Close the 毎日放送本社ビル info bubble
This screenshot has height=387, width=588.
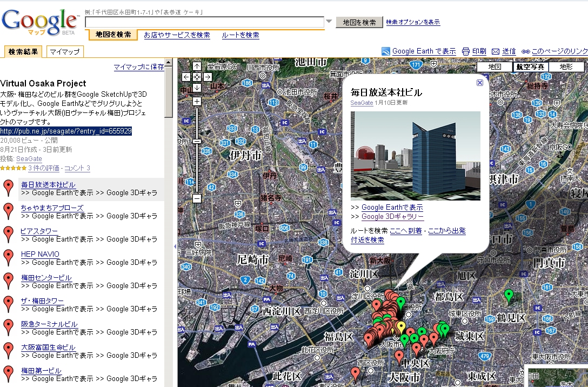[479, 83]
